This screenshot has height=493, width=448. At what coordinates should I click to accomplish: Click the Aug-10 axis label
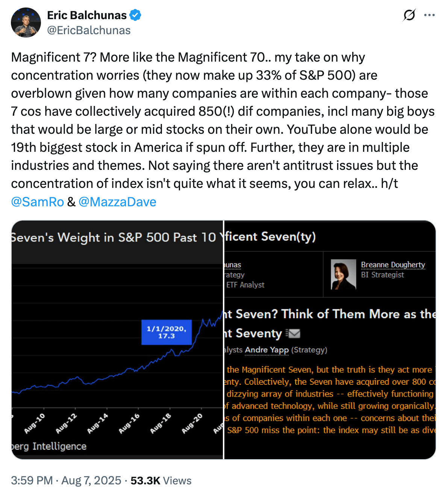click(35, 423)
